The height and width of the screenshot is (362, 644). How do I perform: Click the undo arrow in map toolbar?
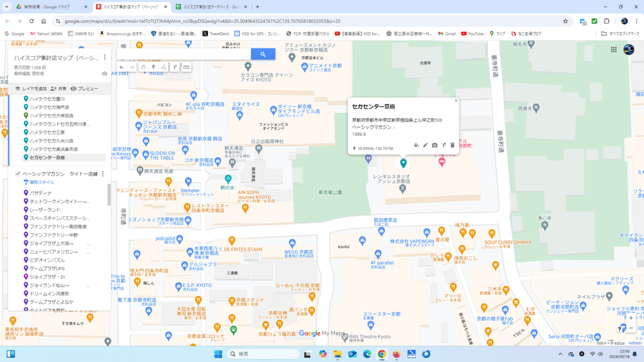point(122,68)
